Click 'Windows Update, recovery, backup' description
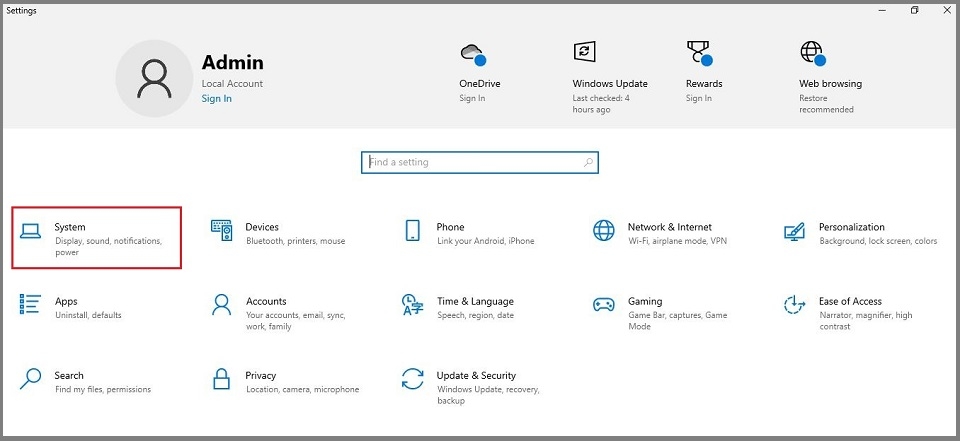 click(488, 395)
